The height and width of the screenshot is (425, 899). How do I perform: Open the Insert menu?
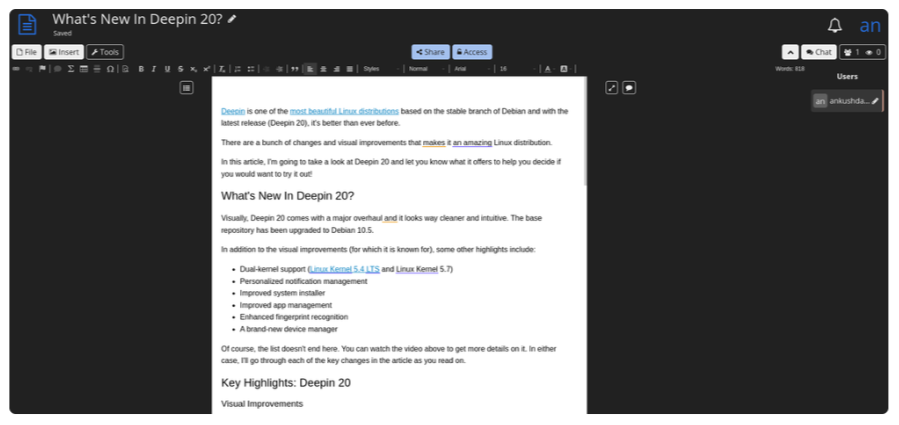64,52
